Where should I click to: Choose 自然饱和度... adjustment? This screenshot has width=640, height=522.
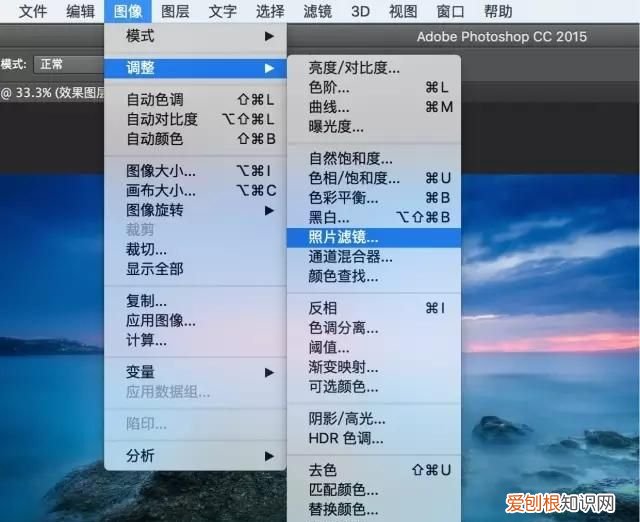(x=374, y=158)
